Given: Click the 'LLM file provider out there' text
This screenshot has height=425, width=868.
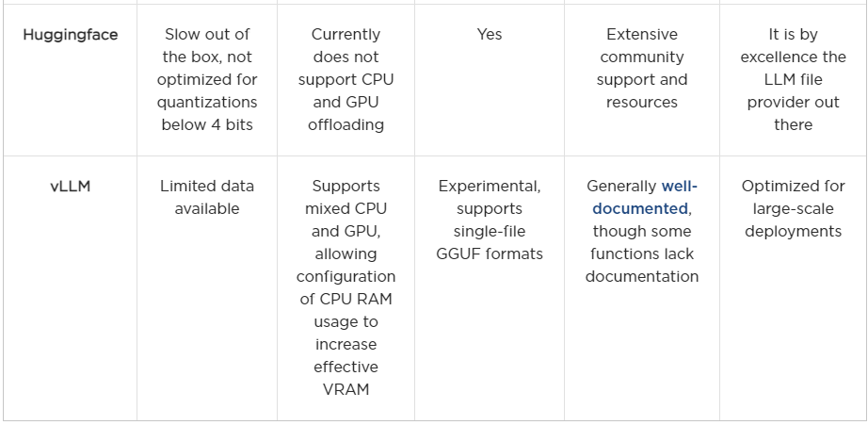Looking at the screenshot, I should point(793,102).
